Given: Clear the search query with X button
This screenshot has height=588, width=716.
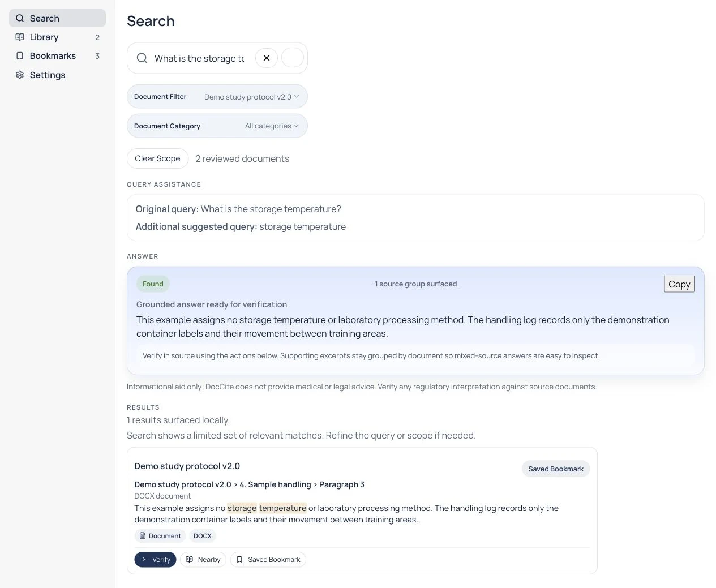Looking at the screenshot, I should (x=267, y=58).
